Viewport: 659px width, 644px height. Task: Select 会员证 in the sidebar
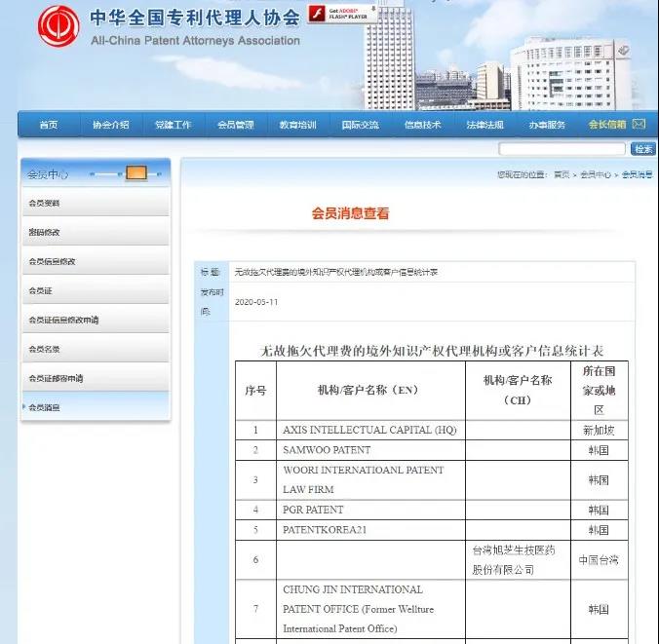coord(96,290)
